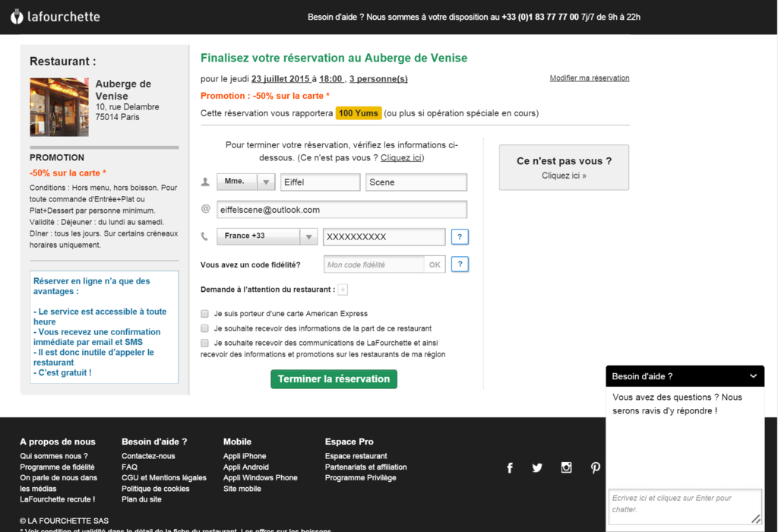Click the phone number input field
Viewport: 778px width, 532px height.
coord(384,236)
